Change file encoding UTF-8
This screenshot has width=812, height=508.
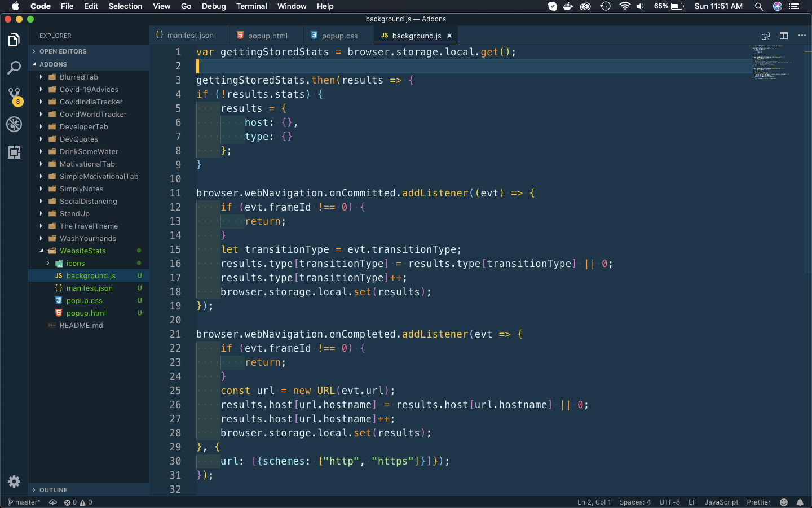click(x=670, y=502)
